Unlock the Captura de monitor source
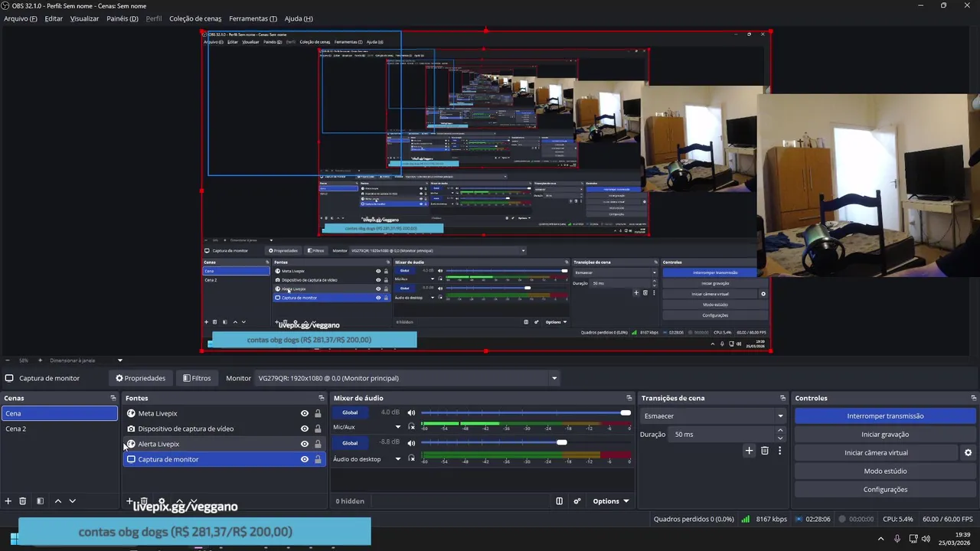 318,459
